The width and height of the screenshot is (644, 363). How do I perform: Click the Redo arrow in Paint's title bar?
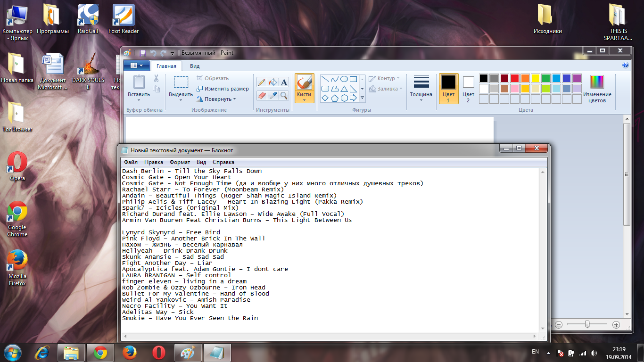[163, 53]
